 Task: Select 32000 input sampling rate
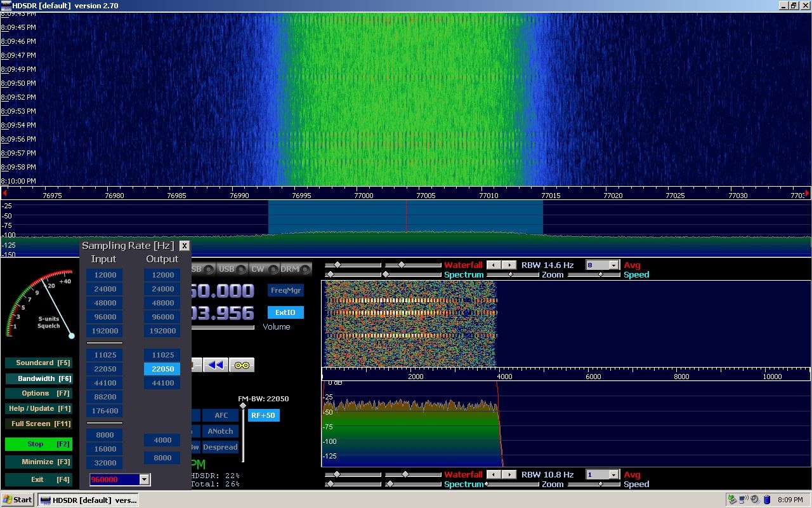(x=105, y=463)
